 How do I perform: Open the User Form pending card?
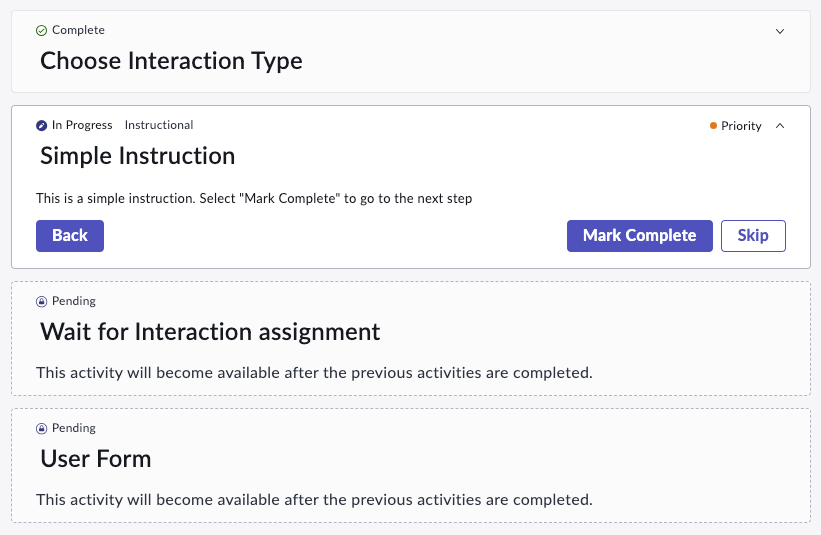coord(411,465)
